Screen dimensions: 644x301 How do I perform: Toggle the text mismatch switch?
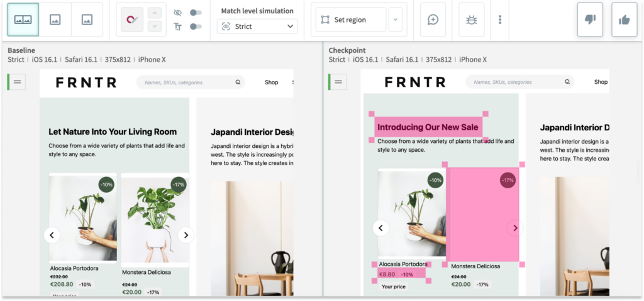(196, 26)
